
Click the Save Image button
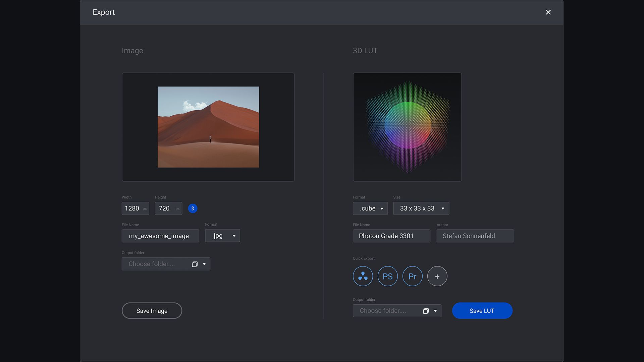click(152, 311)
